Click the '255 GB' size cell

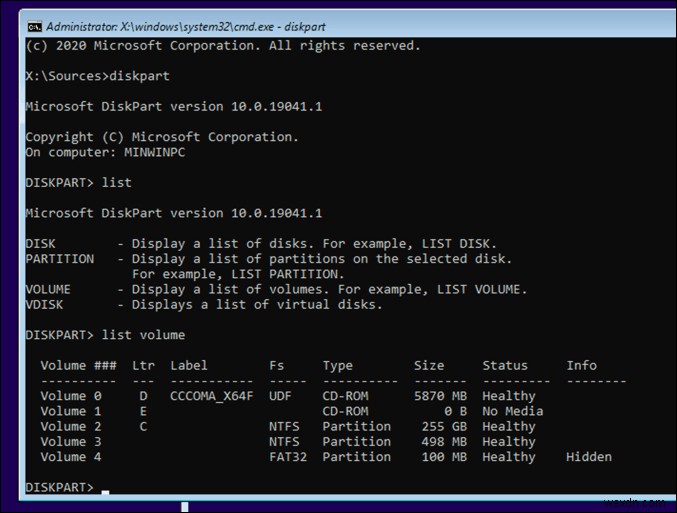coord(444,426)
